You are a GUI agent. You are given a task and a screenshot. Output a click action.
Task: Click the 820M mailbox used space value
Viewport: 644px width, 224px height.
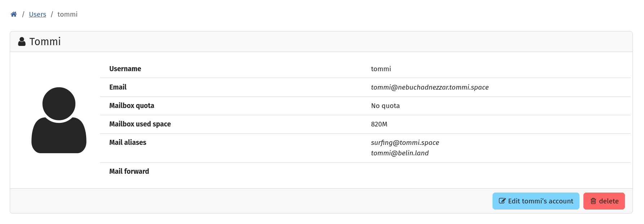[x=379, y=124]
